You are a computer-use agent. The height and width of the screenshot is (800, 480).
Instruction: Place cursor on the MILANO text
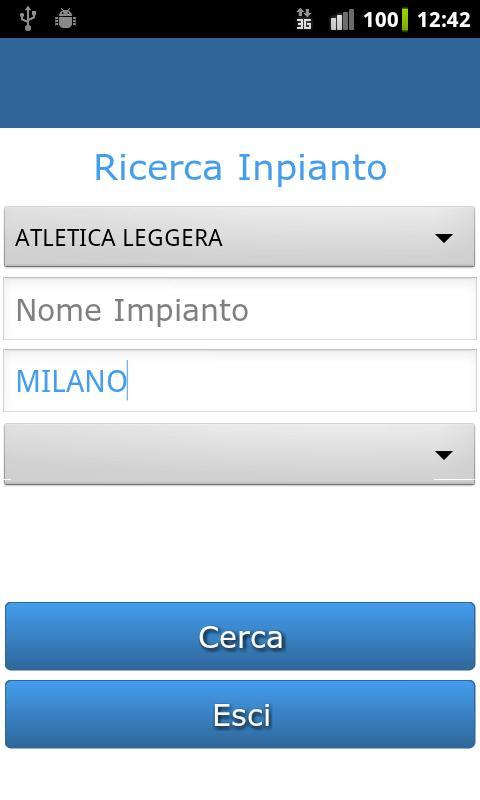[71, 381]
